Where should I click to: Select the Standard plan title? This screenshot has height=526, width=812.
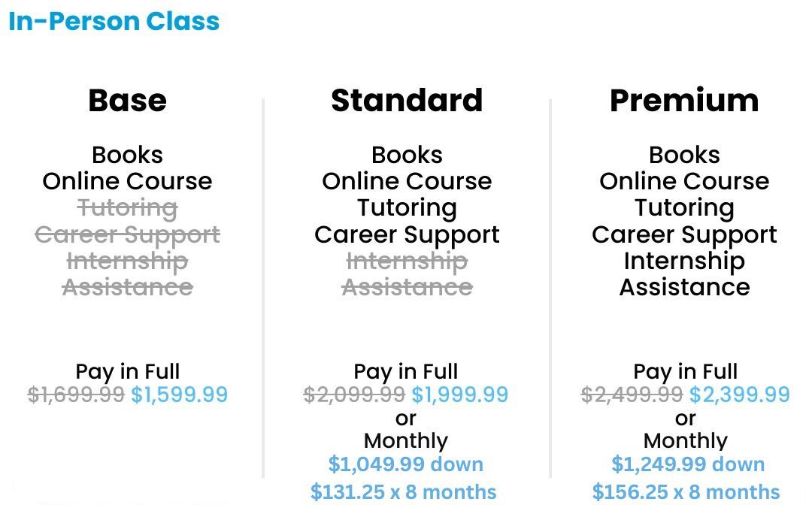(407, 101)
